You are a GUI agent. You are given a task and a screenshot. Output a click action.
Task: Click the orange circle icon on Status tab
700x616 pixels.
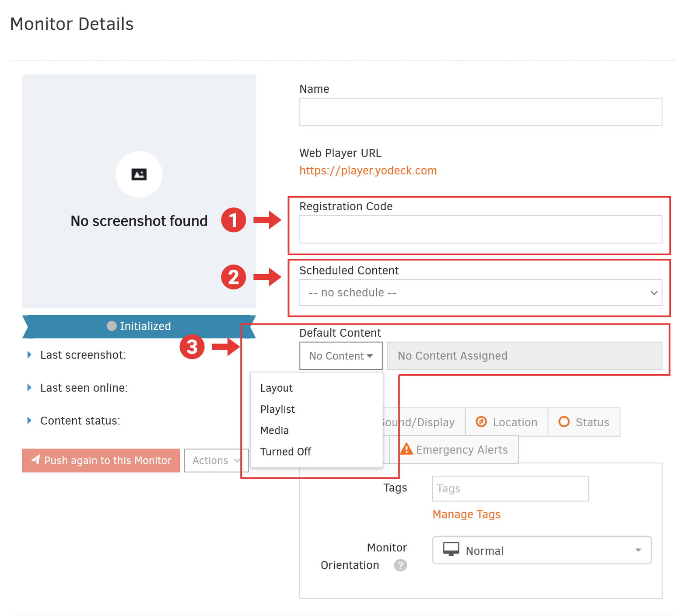point(564,421)
